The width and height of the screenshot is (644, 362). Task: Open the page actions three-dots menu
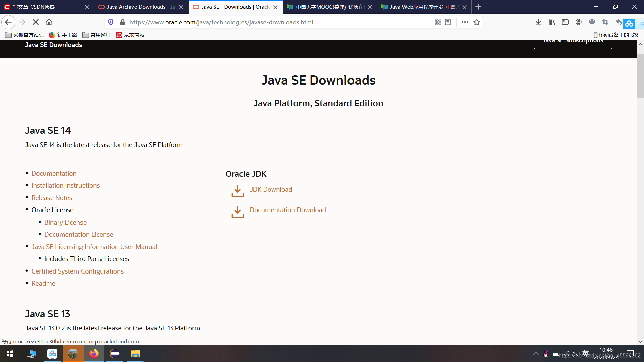(465, 22)
